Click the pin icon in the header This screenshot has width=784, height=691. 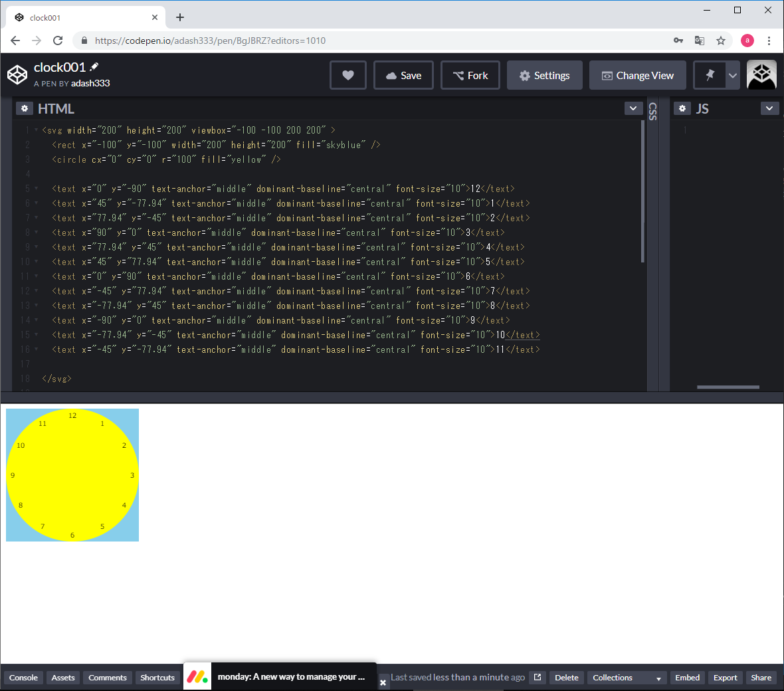click(x=710, y=75)
